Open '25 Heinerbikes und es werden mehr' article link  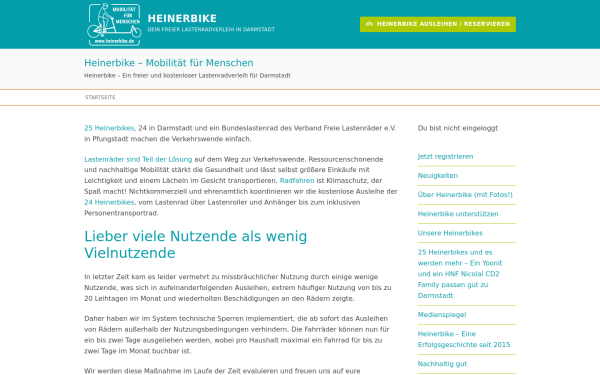[x=460, y=274]
